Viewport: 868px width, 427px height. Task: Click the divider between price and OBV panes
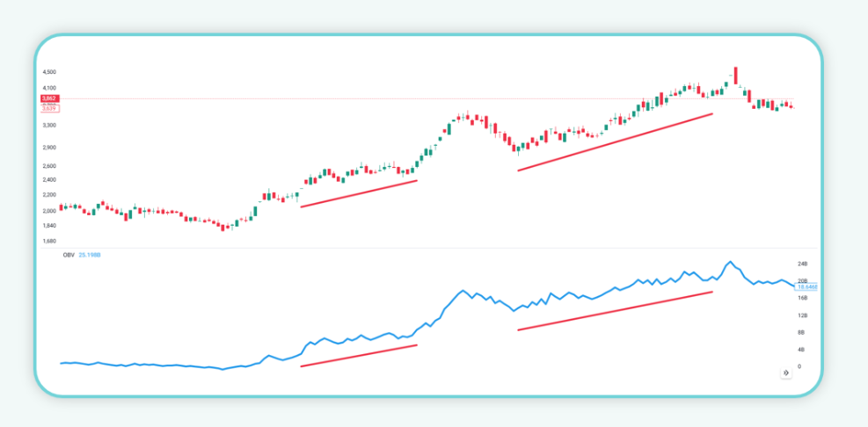point(422,248)
